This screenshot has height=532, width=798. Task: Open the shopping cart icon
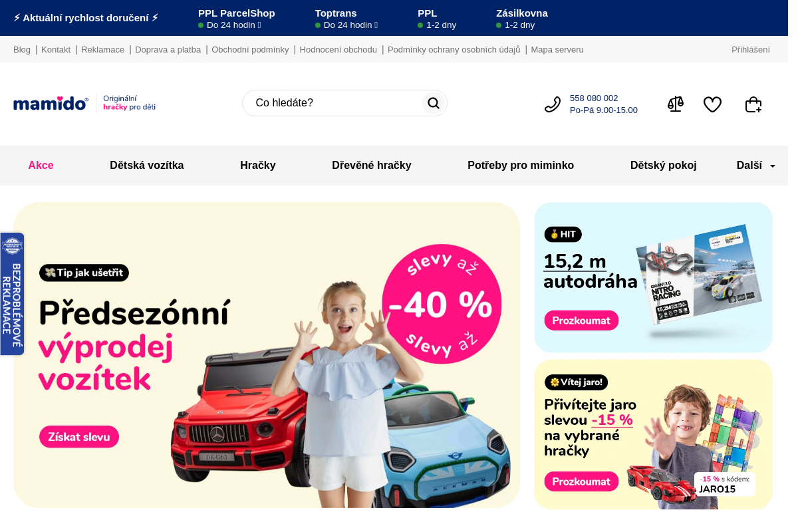pyautogui.click(x=753, y=104)
